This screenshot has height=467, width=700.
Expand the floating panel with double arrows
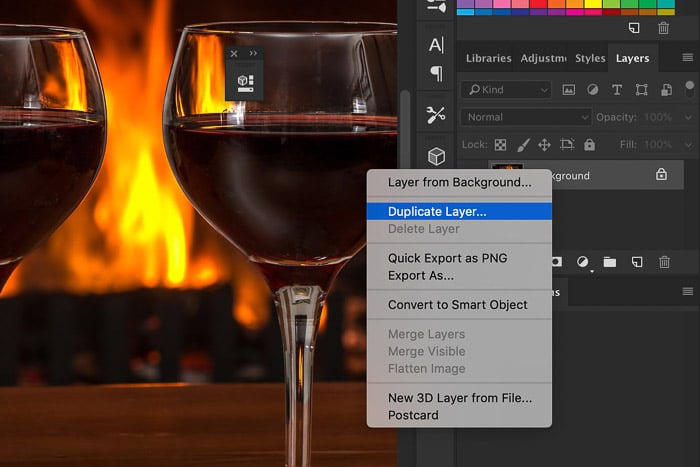253,53
